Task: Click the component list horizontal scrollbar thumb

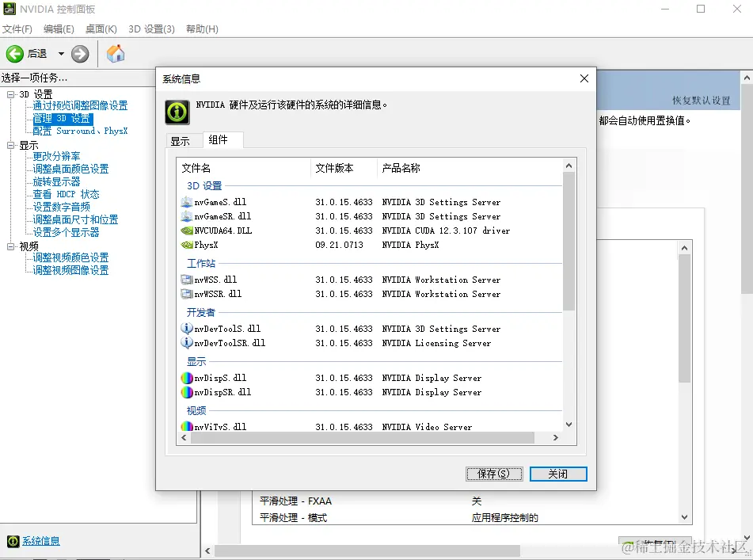Action: (362, 437)
